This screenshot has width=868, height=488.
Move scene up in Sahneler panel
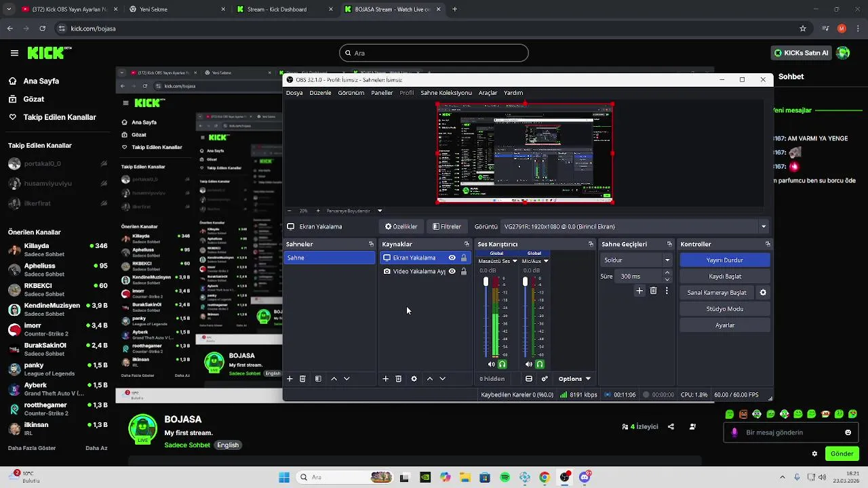click(x=334, y=379)
